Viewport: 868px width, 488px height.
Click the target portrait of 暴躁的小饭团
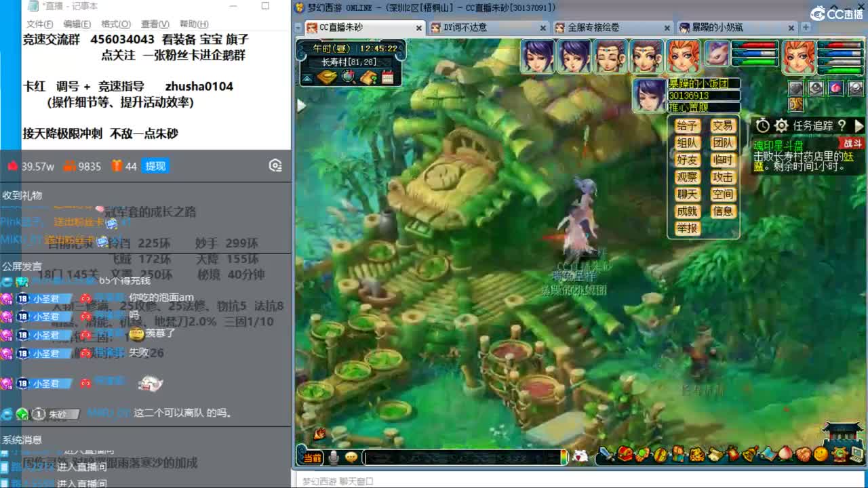click(x=649, y=95)
